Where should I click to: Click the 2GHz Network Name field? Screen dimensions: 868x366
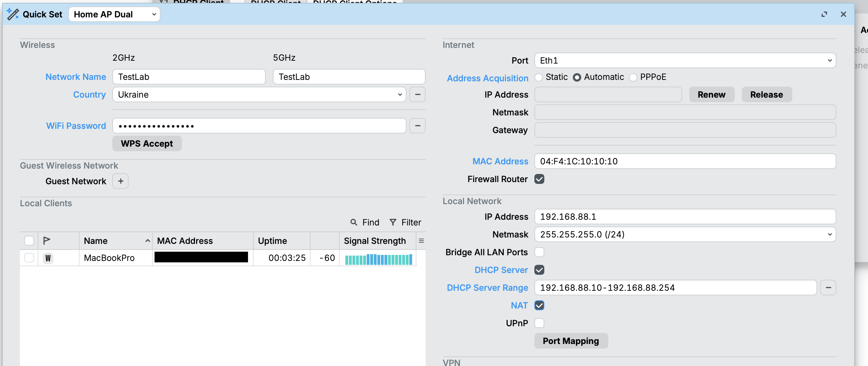pos(189,77)
